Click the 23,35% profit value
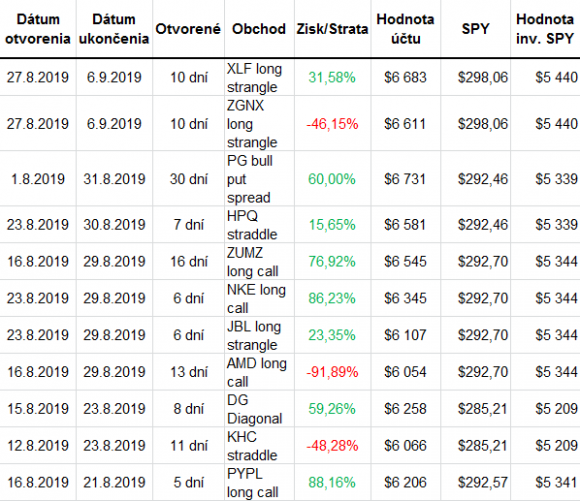Viewport: 580px width, 501px height. pos(332,336)
